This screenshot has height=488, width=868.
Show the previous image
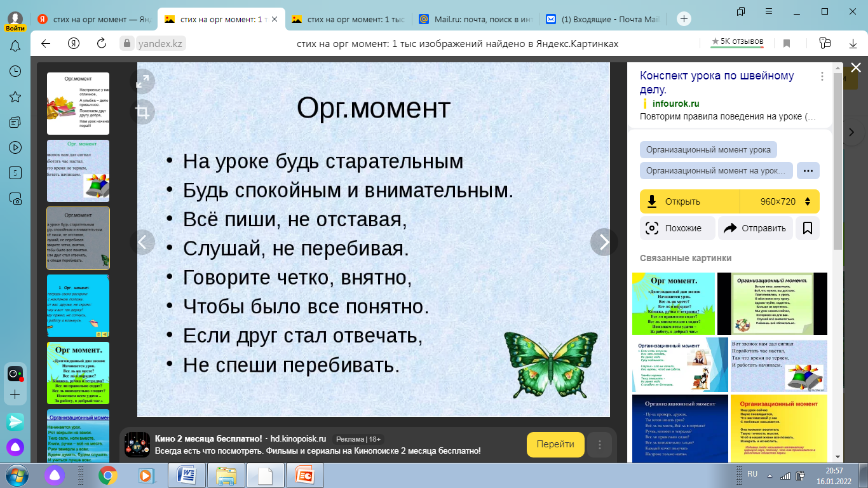tap(143, 242)
